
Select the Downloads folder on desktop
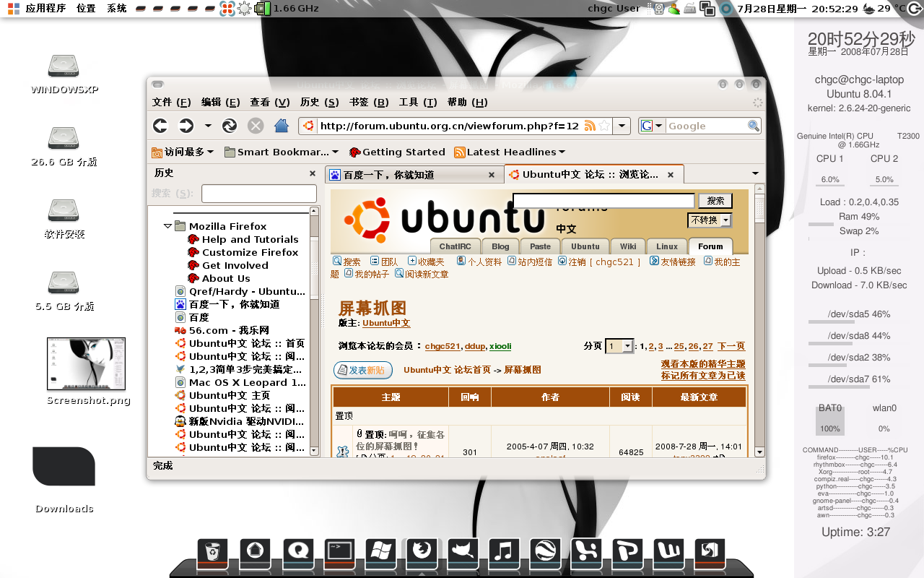pos(64,480)
